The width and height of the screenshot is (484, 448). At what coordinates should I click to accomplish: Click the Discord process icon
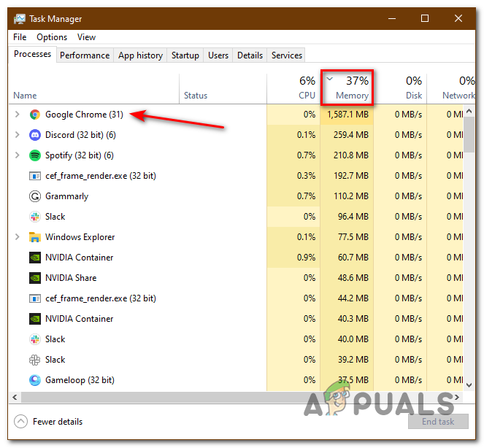pyautogui.click(x=35, y=135)
